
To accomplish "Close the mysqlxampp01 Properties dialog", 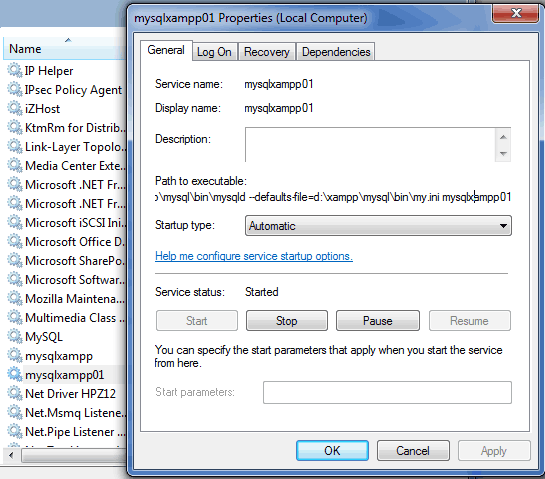I will point(516,13).
